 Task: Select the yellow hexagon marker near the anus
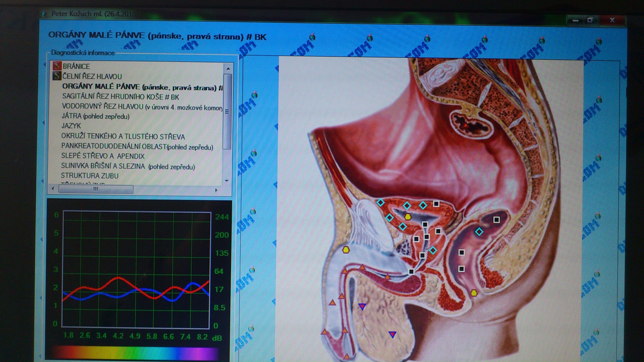tap(474, 293)
